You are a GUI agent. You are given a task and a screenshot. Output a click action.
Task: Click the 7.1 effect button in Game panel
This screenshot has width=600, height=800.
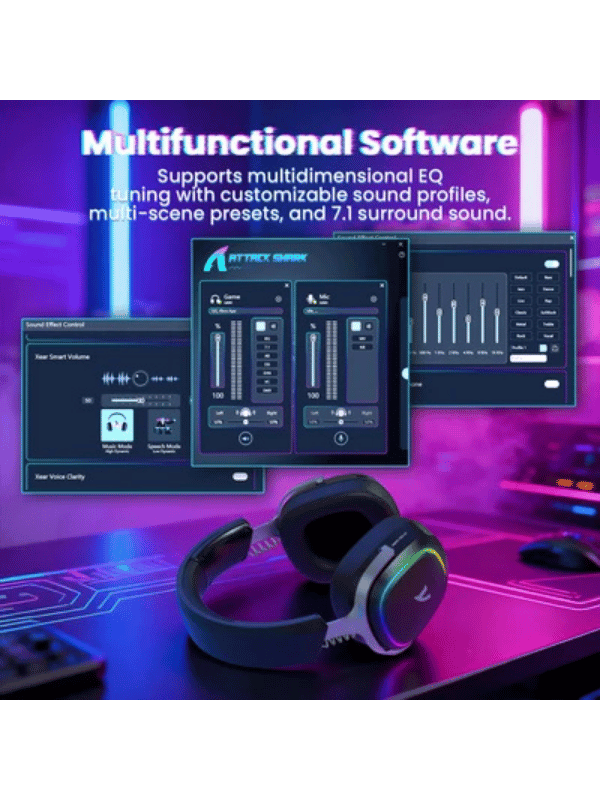pos(267,347)
